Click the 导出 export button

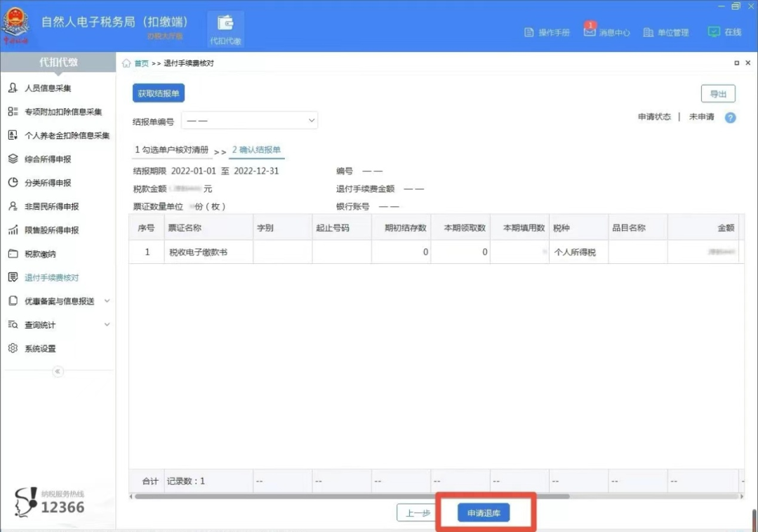pos(718,94)
